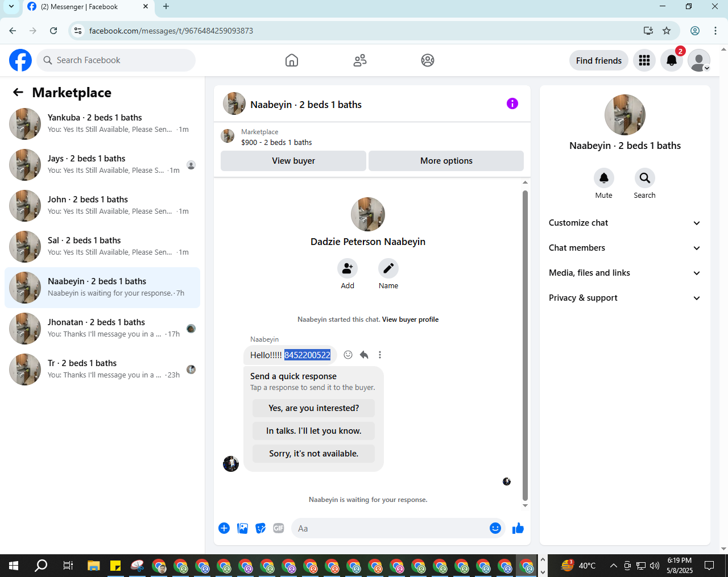728x577 pixels.
Task: Open the Facebook logo home link
Action: [20, 60]
